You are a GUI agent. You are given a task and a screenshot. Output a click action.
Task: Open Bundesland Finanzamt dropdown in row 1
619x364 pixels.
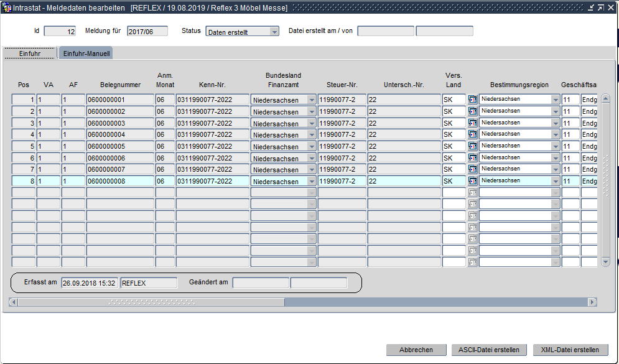coord(312,100)
